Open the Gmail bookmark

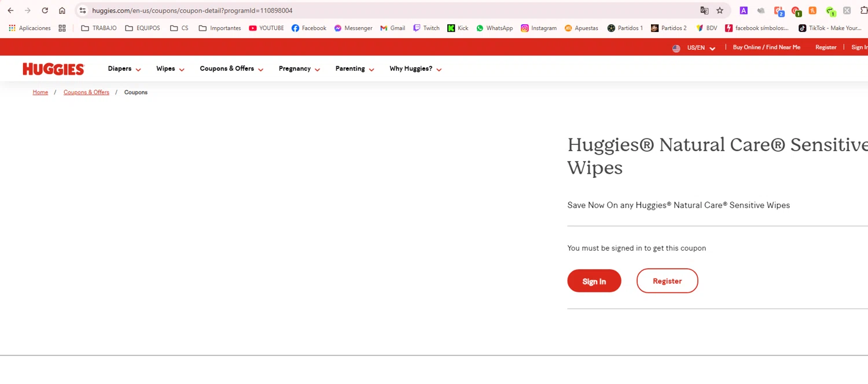tap(392, 28)
